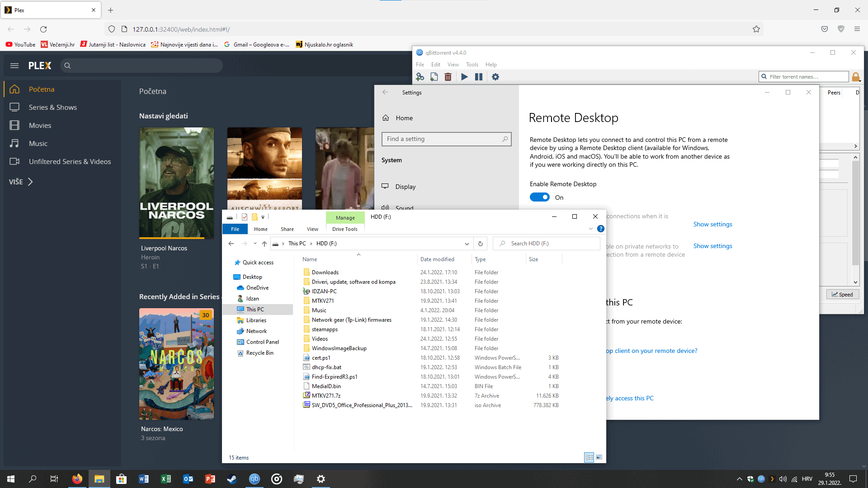Click the Filter torrent names field

(803, 77)
